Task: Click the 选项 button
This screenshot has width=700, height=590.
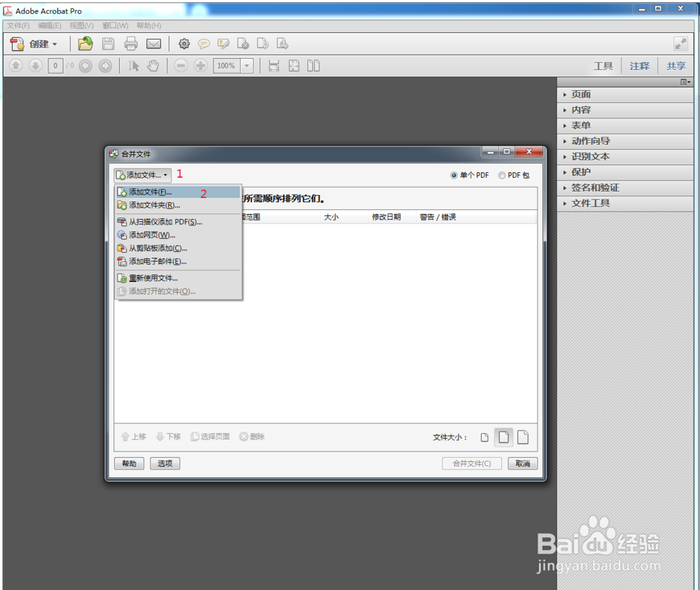Action: point(164,464)
